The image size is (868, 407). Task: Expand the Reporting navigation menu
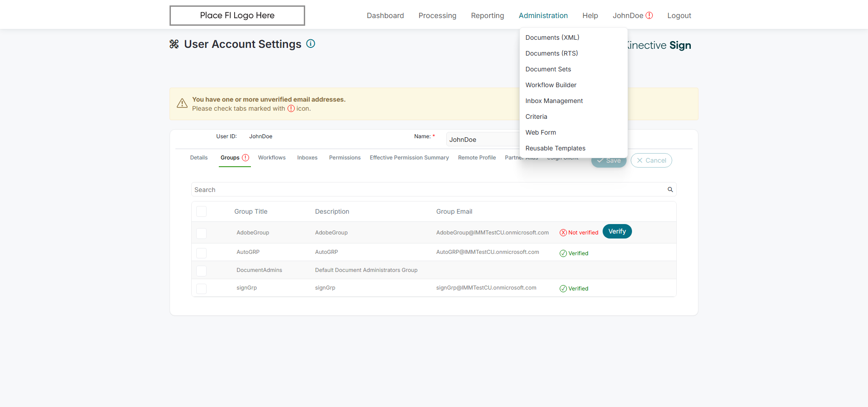(x=487, y=15)
